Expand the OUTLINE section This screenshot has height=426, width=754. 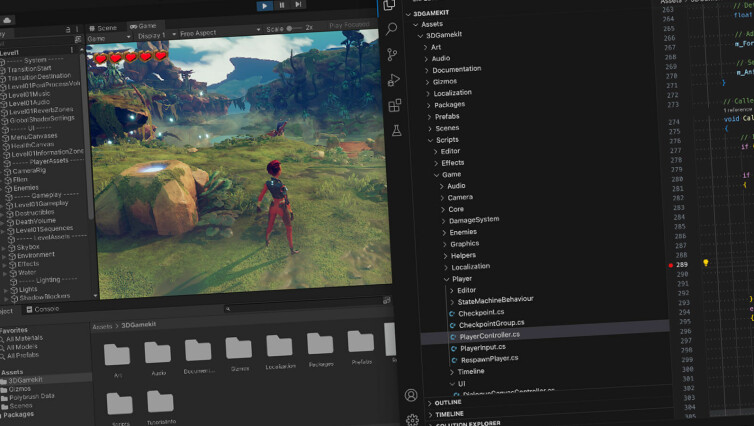click(430, 403)
